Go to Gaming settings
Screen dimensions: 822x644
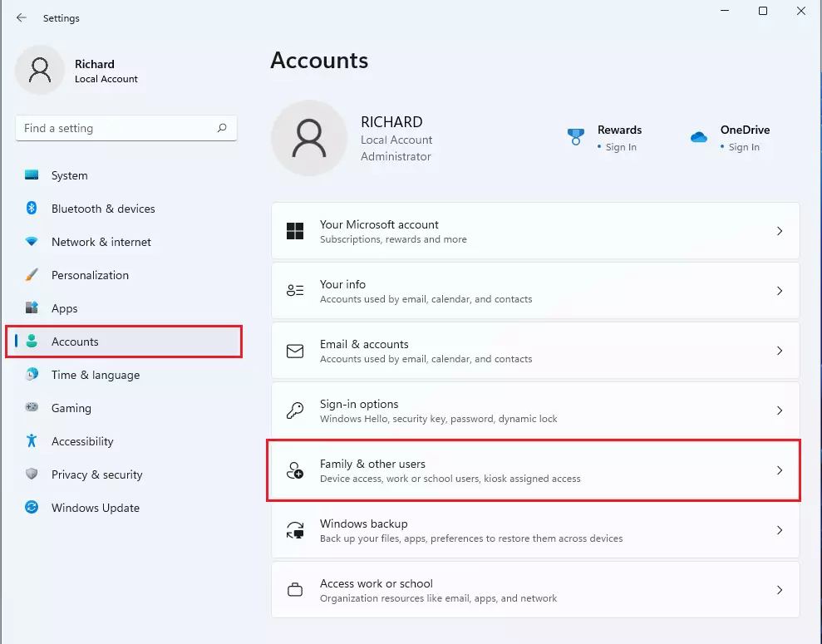(x=124, y=407)
